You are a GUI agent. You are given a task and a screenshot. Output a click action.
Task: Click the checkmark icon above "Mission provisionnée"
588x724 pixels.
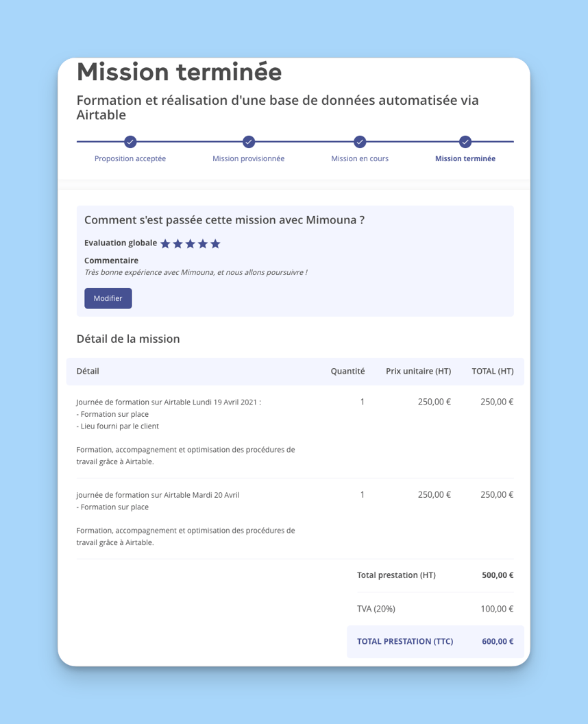[x=248, y=142]
